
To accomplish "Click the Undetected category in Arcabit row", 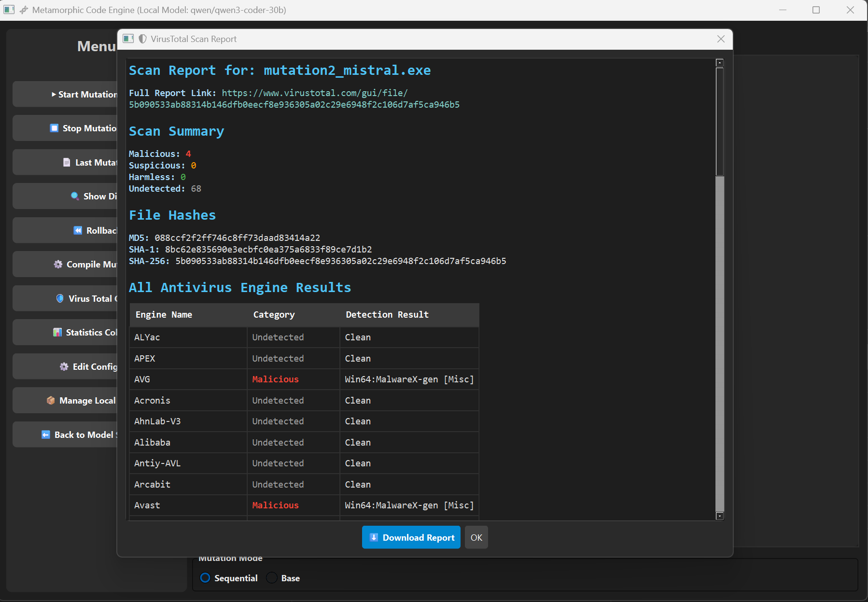I will pos(278,485).
